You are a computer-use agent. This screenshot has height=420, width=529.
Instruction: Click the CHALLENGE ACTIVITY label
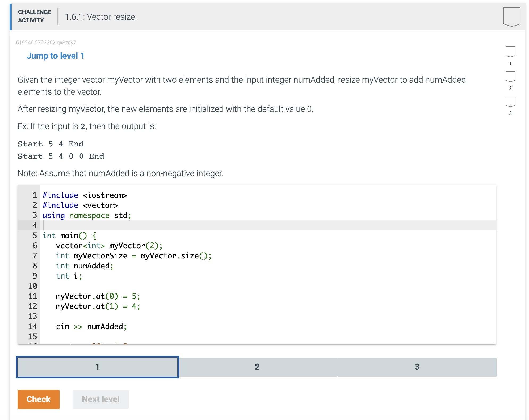point(34,16)
